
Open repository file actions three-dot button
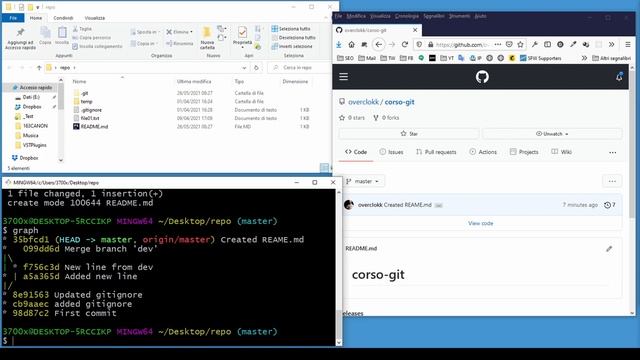coord(612,181)
